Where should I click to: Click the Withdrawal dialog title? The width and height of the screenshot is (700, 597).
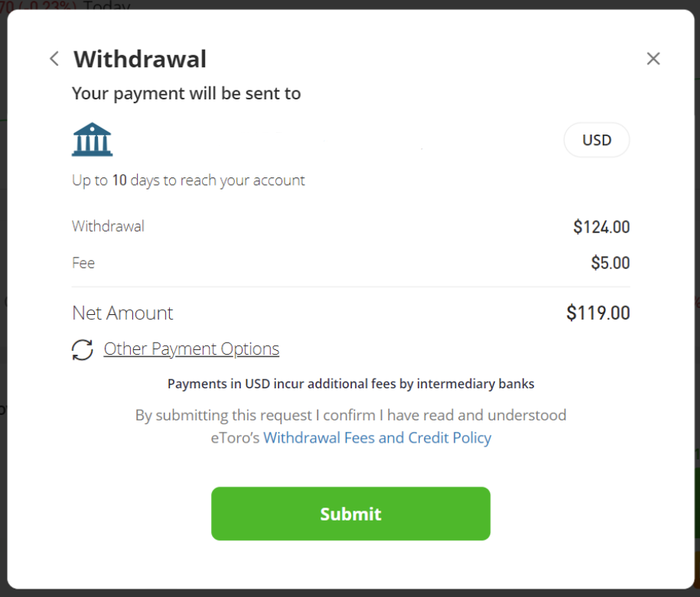pyautogui.click(x=139, y=59)
